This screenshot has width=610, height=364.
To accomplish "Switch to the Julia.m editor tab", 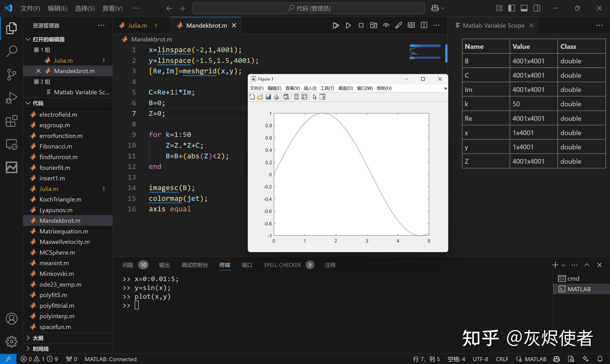I will [138, 25].
